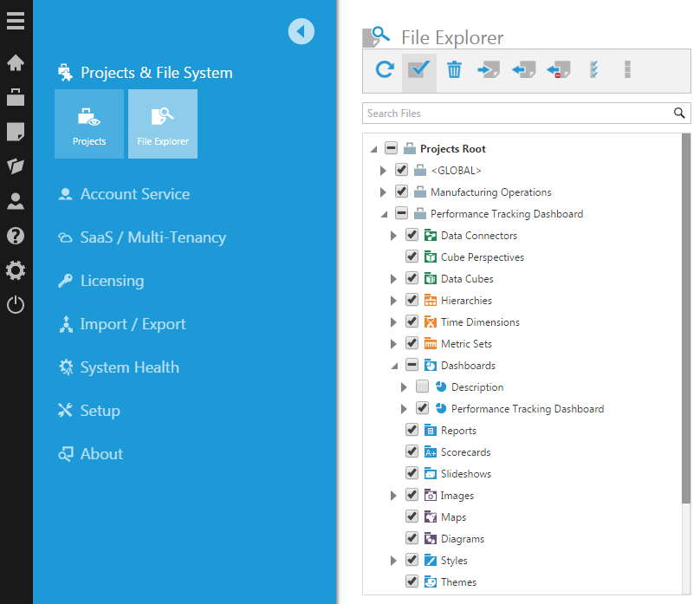Expand the Metric Sets folder
The image size is (700, 604).
pyautogui.click(x=393, y=344)
